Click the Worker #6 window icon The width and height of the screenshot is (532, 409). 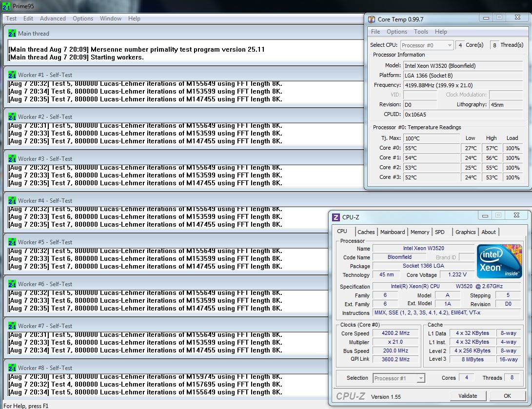12,284
